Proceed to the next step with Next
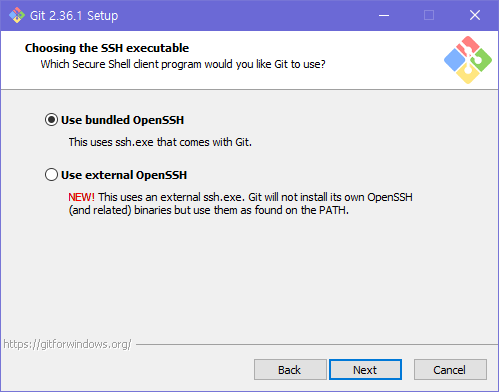This screenshot has height=392, width=499. (x=365, y=370)
